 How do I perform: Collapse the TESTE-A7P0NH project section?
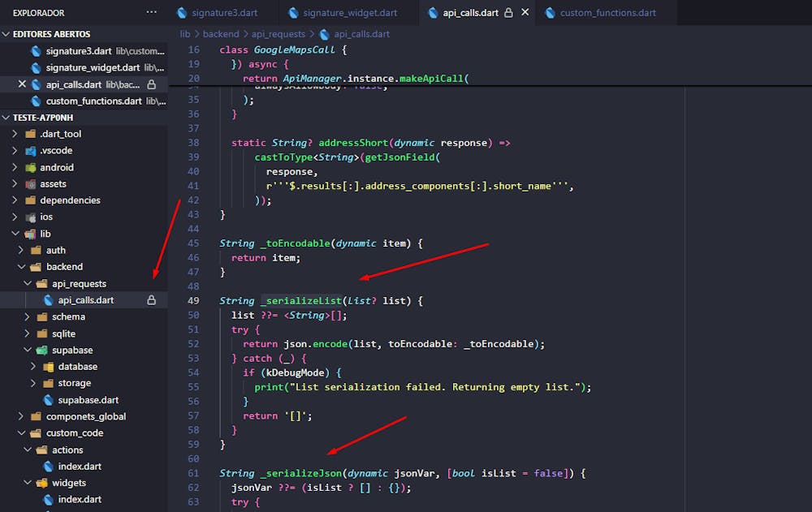pos(7,118)
